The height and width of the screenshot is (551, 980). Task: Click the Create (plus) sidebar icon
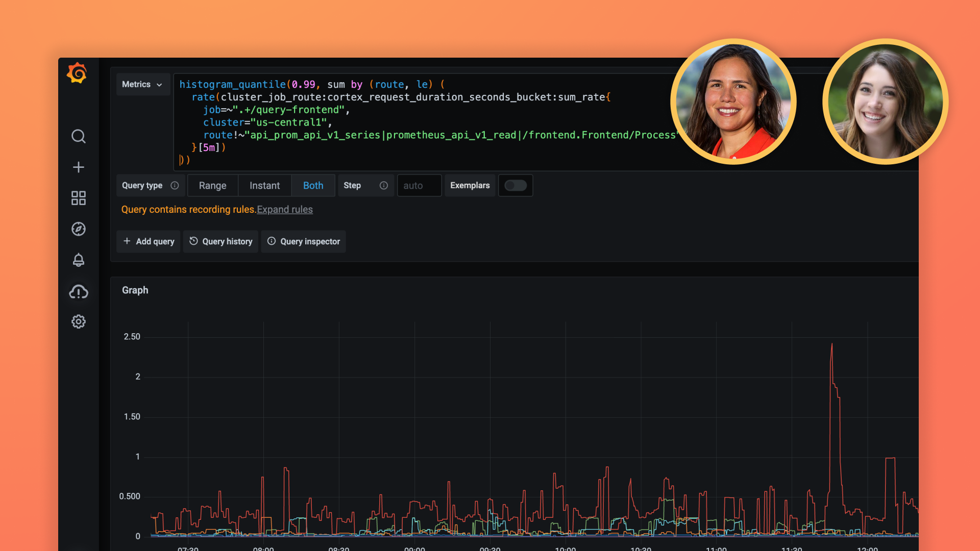coord(78,167)
